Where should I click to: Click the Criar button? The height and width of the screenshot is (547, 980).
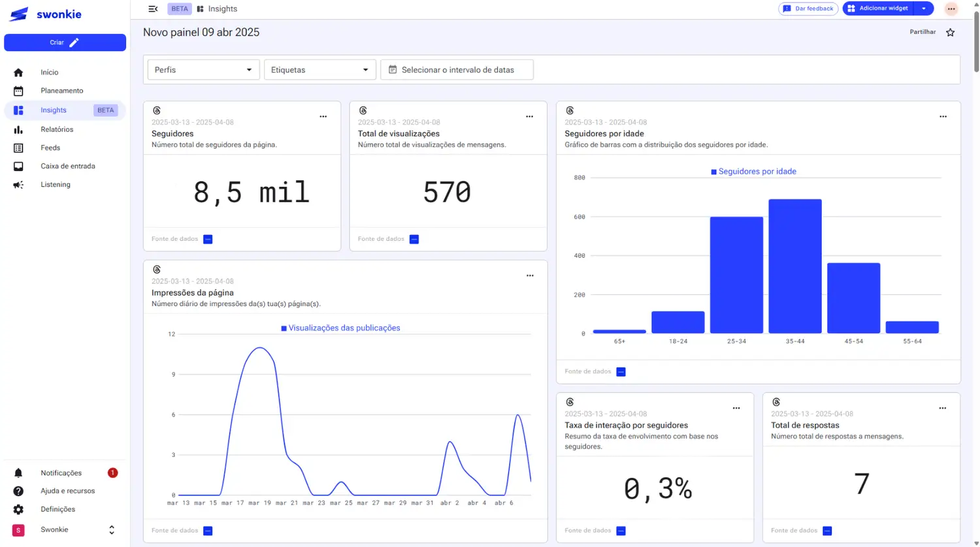point(65,42)
